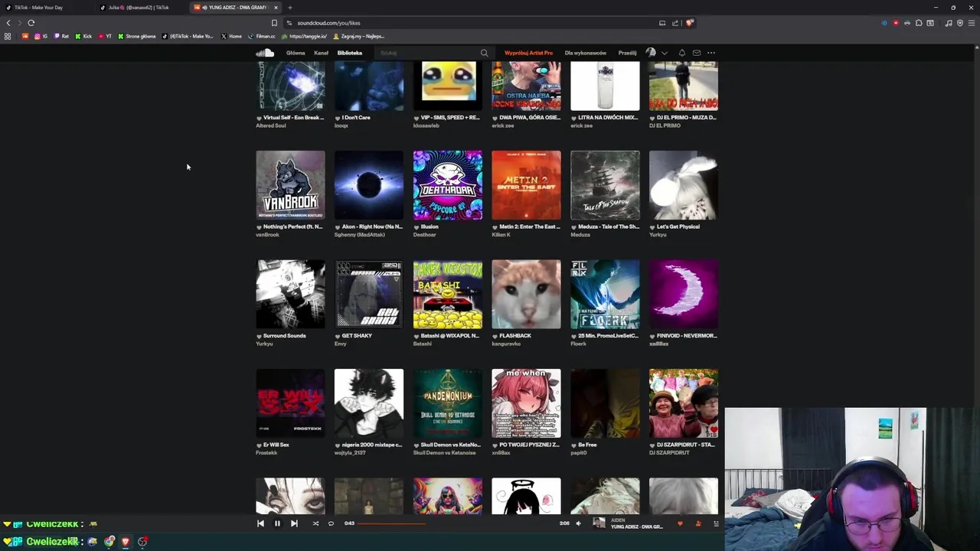
Task: Unlike the FLASHBACK track heart icon
Action: tap(495, 336)
